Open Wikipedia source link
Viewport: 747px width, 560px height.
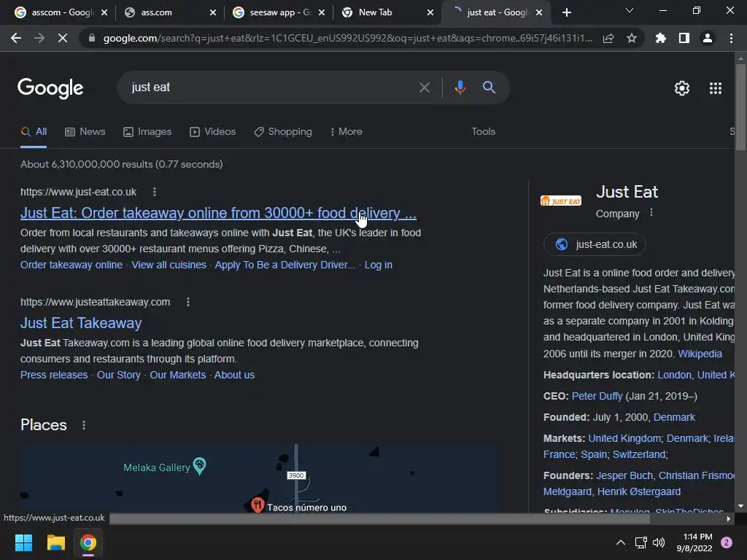point(700,354)
